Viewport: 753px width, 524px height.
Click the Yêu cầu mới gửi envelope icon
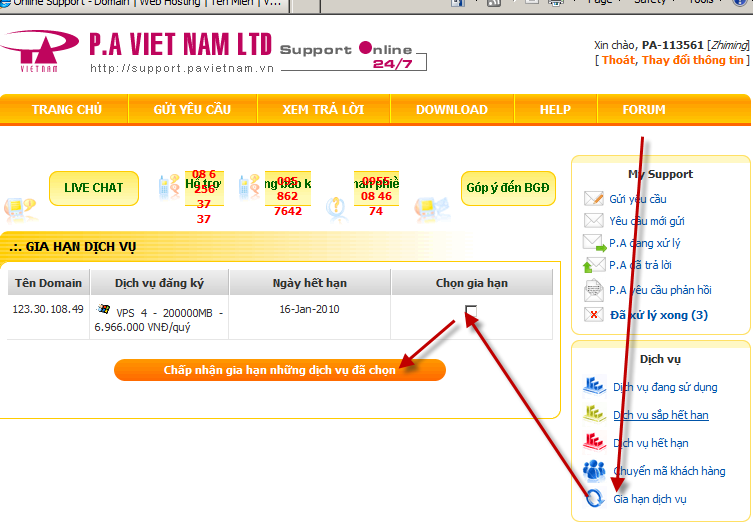[594, 220]
